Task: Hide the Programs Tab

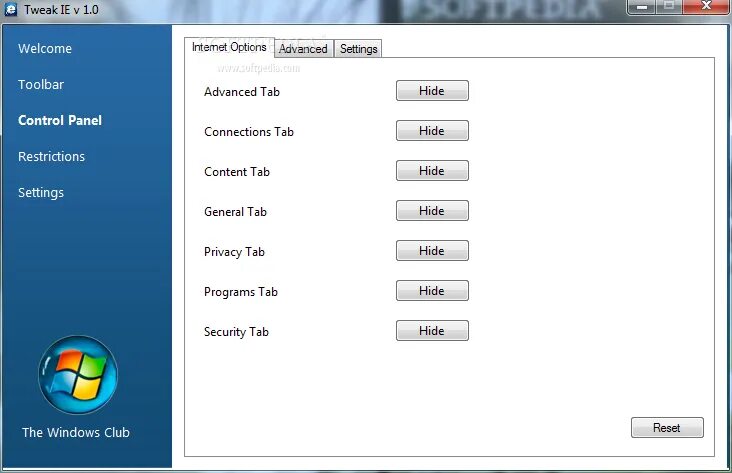Action: (x=432, y=290)
